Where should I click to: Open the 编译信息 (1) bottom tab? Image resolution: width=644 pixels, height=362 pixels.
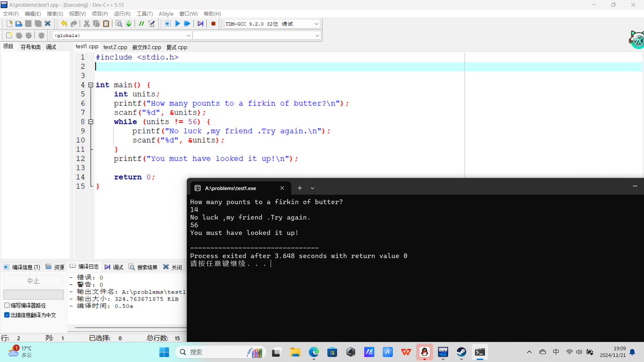click(x=22, y=267)
